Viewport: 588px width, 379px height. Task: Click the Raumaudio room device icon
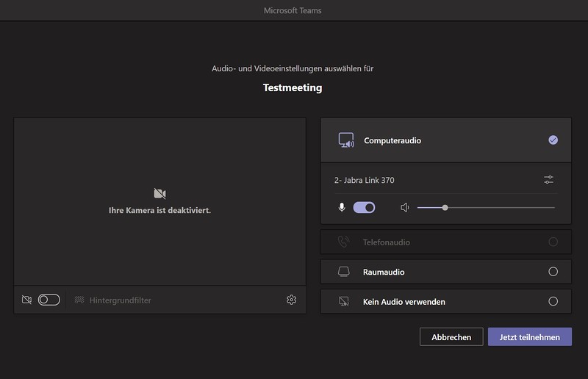click(x=343, y=272)
